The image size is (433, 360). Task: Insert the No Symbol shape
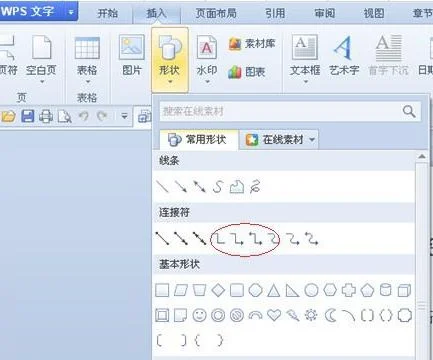click(x=237, y=315)
